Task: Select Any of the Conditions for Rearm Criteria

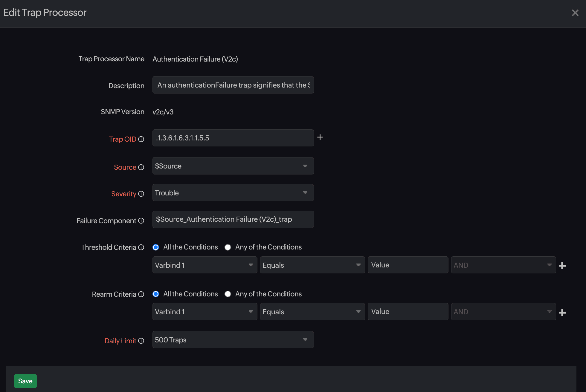Action: (x=228, y=294)
